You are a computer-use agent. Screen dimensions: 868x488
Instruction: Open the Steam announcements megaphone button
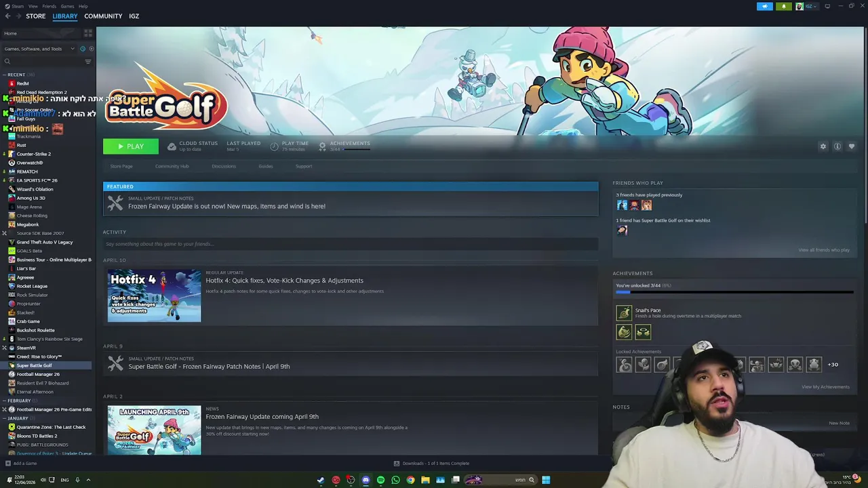tap(764, 7)
